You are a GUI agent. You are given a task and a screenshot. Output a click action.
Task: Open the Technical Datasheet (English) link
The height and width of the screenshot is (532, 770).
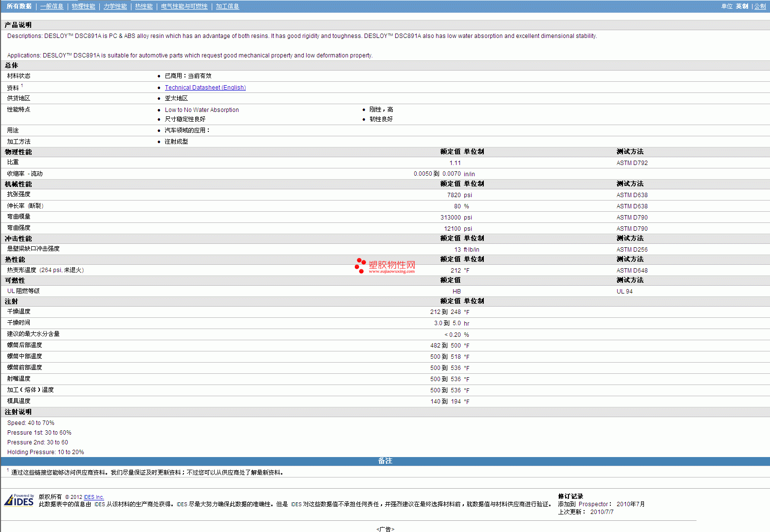pos(205,88)
